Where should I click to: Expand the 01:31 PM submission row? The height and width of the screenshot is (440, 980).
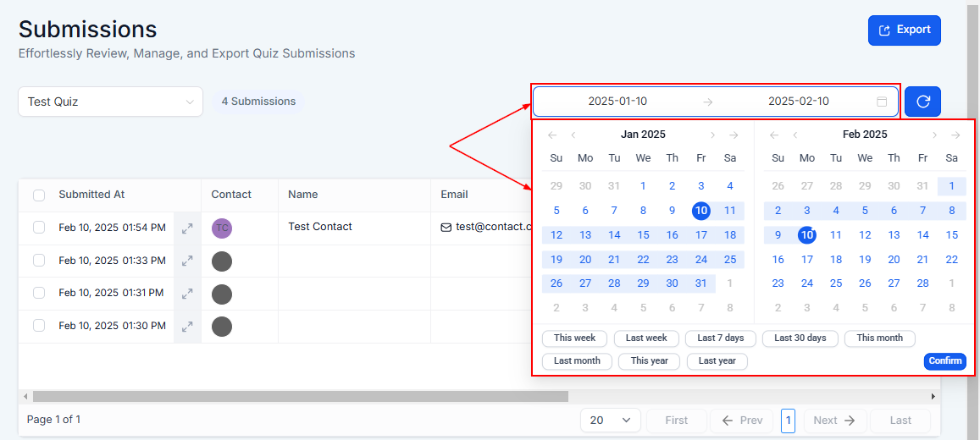pos(187,294)
